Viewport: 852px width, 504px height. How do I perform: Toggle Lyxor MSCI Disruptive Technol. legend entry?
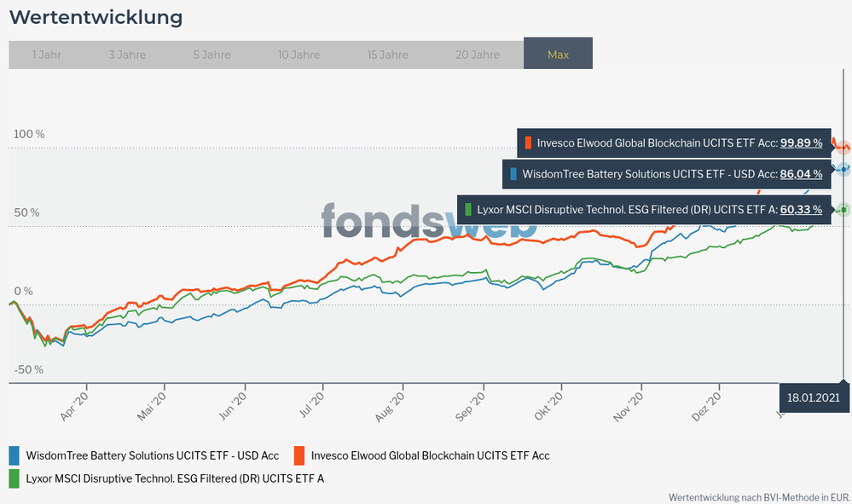(175, 478)
